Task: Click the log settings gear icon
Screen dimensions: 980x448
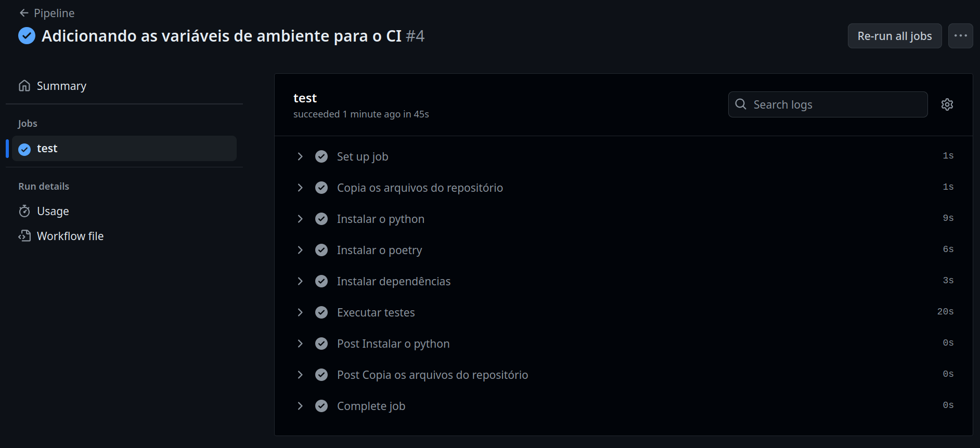Action: click(x=947, y=104)
